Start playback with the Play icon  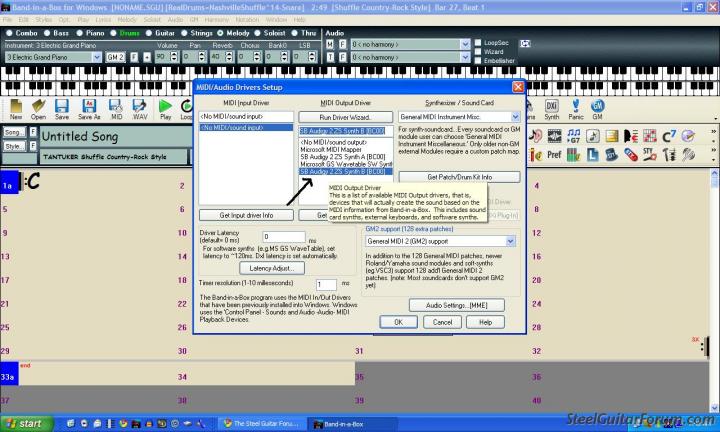click(165, 109)
